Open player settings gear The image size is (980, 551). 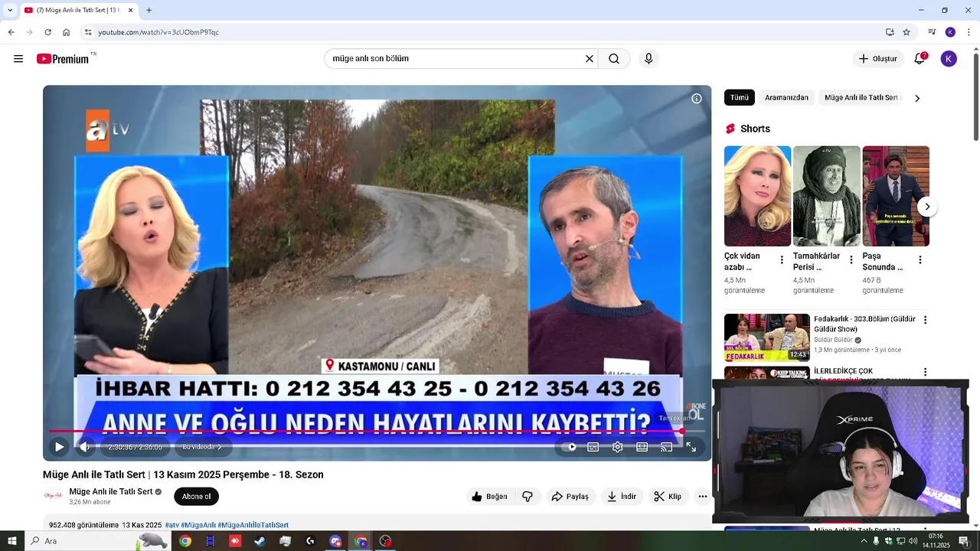pyautogui.click(x=618, y=447)
